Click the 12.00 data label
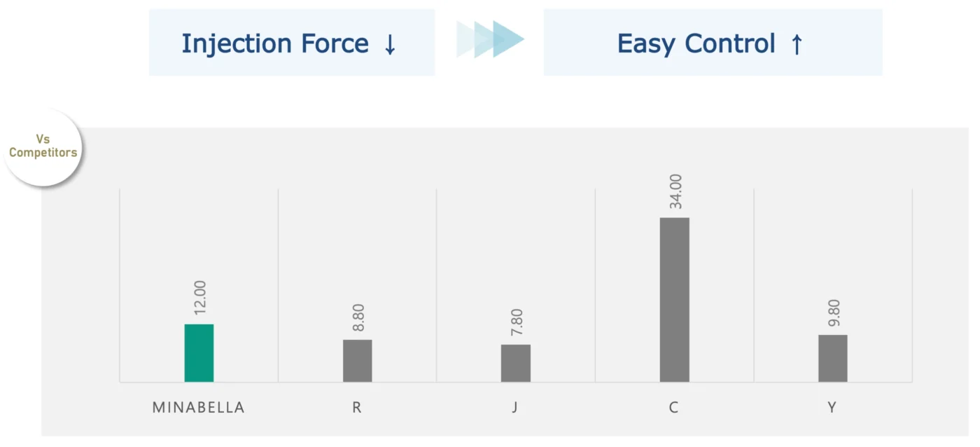 point(199,298)
